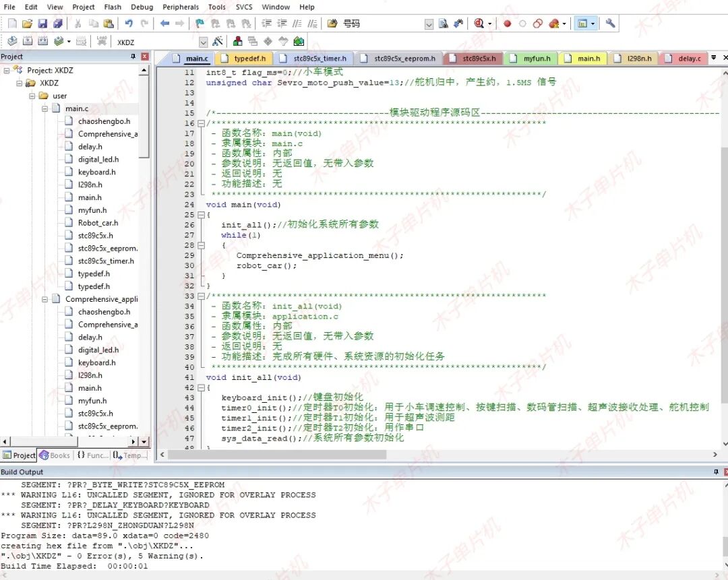Collapse init_all function fold at line 42
The image size is (728, 580).
pyautogui.click(x=201, y=387)
